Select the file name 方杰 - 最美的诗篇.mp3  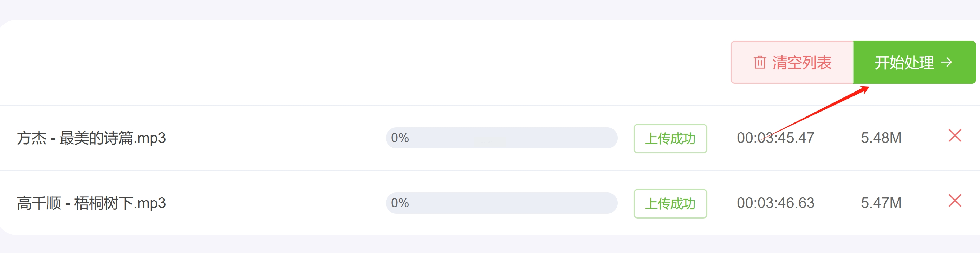click(x=91, y=138)
